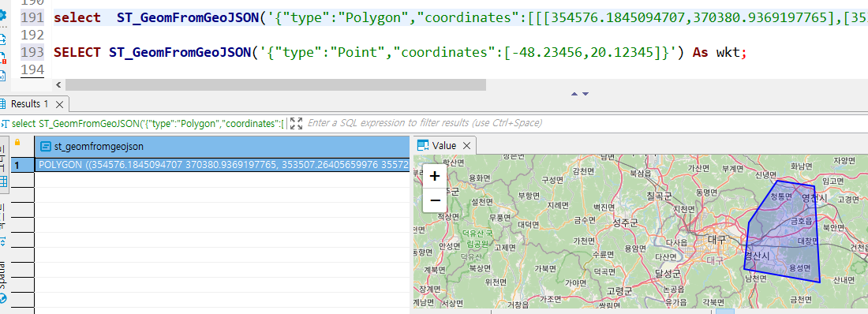Click the executed query text above the grid
Viewport: 868px width, 314px height.
pyautogui.click(x=148, y=123)
